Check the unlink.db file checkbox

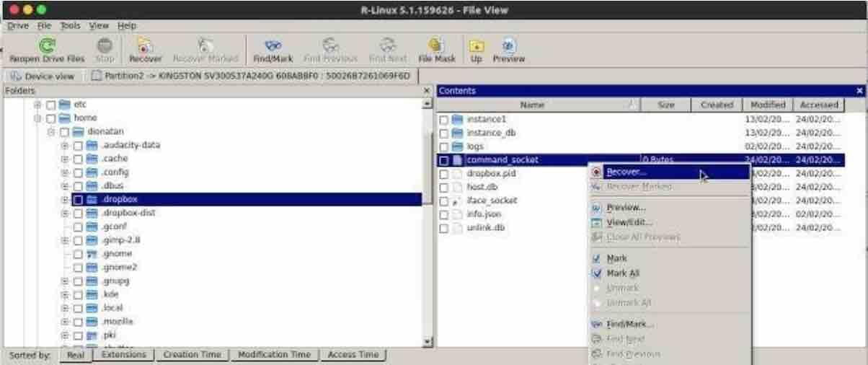coord(443,229)
